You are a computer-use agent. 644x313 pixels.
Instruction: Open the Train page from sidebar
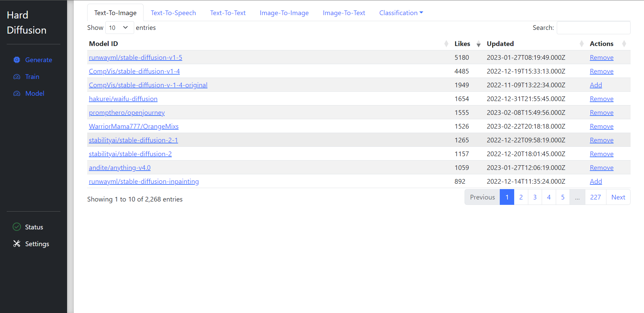pos(32,77)
